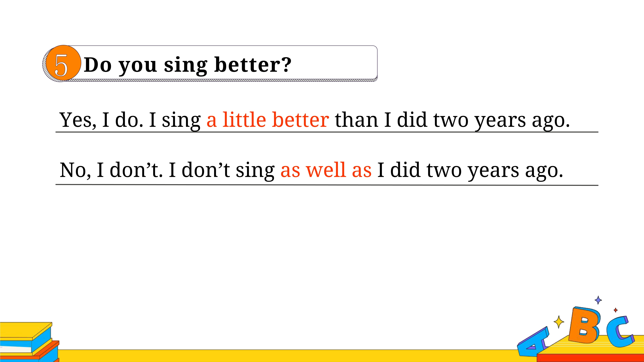Click the small red sparkle star
644x362 pixels.
(x=616, y=310)
